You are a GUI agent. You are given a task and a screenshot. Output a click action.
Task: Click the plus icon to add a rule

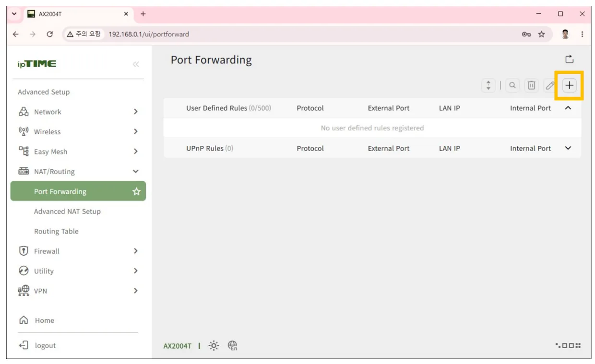(x=569, y=85)
